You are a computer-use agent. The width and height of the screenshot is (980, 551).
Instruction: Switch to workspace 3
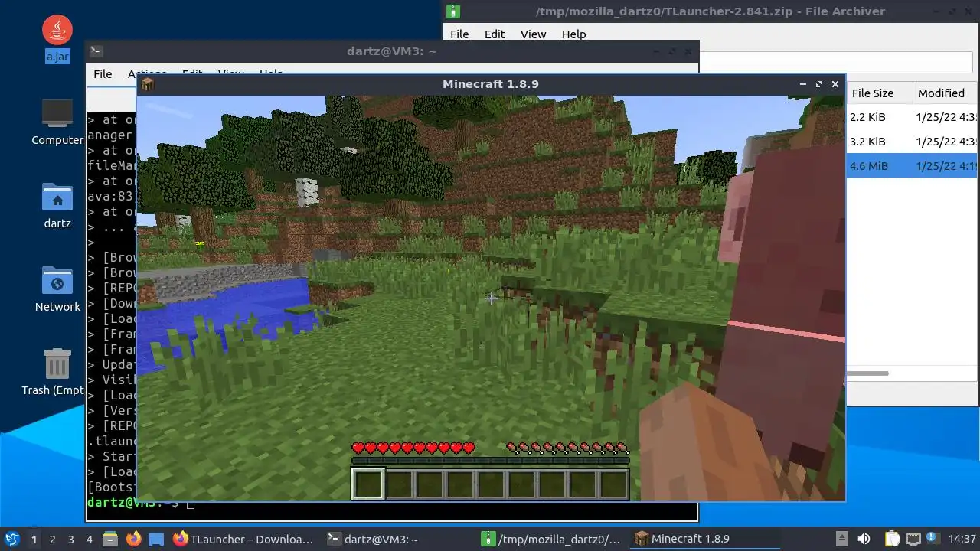[70, 539]
